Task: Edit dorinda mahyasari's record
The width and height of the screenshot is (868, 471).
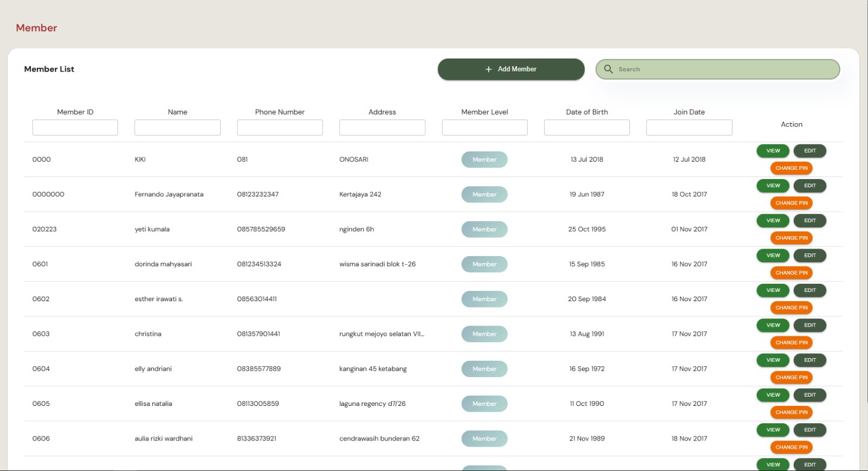Action: pos(810,255)
